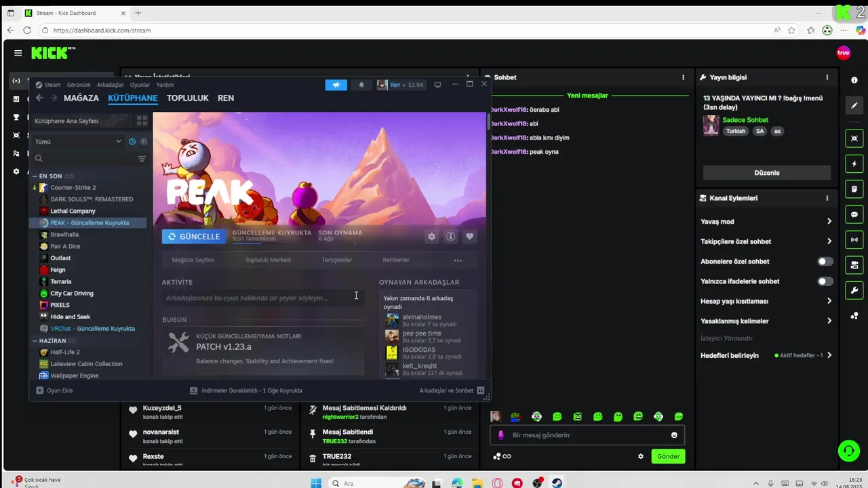868x488 pixels.
Task: Show PEAK game info icon
Action: (x=450, y=237)
